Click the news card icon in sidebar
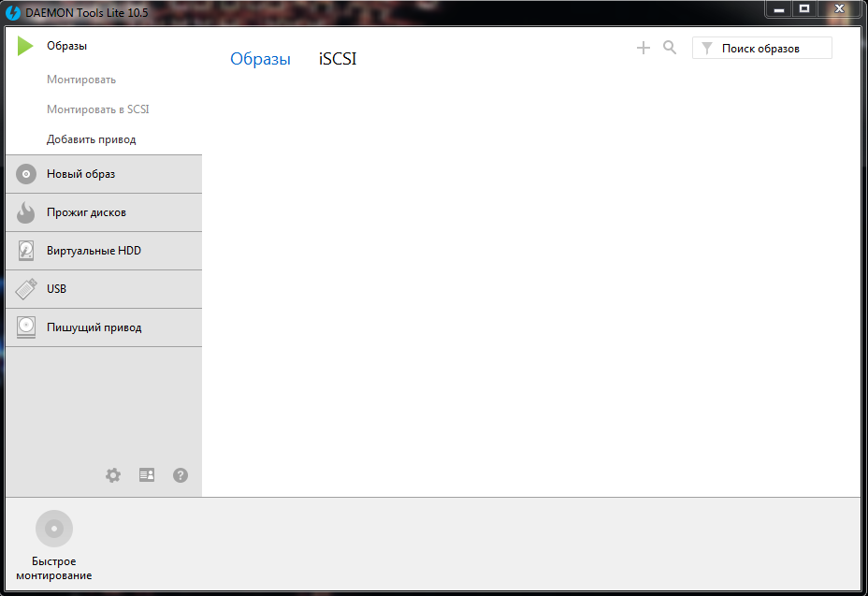This screenshot has width=868, height=596. coord(147,474)
